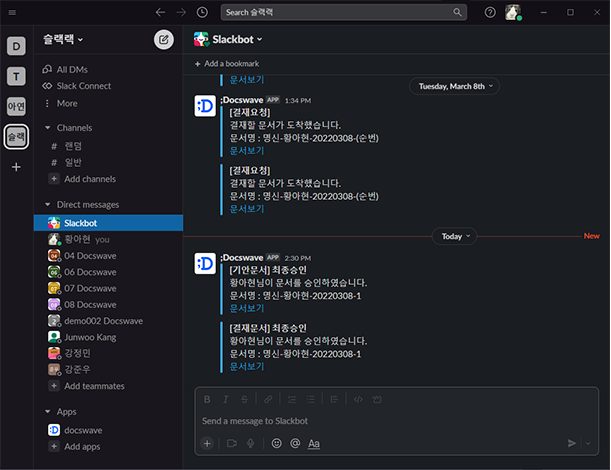Open attachment plus button in composer
This screenshot has width=611, height=470.
207,443
